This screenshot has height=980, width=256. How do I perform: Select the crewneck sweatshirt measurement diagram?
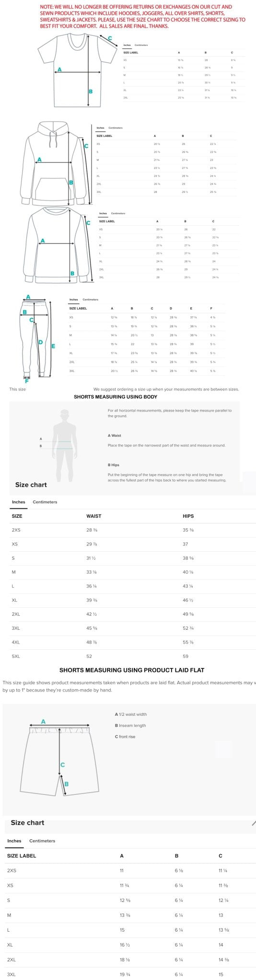tap(58, 245)
